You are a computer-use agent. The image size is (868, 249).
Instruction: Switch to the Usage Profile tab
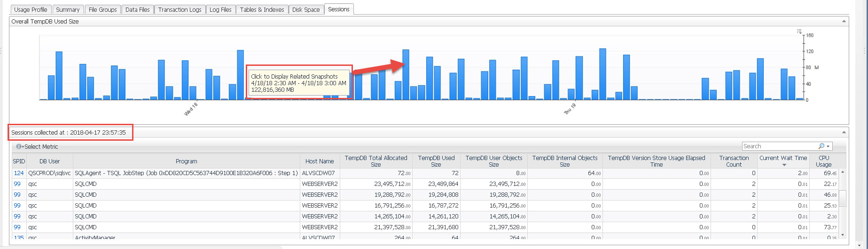coord(31,9)
